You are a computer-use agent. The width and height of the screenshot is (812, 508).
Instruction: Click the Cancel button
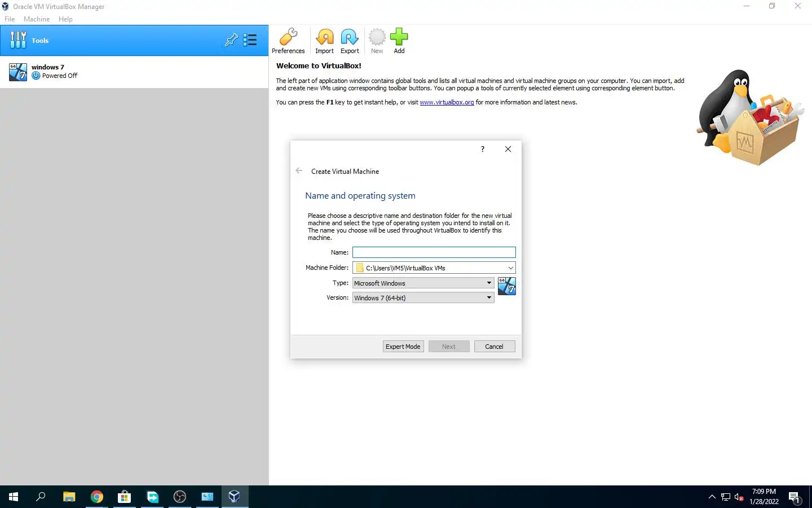pos(495,347)
